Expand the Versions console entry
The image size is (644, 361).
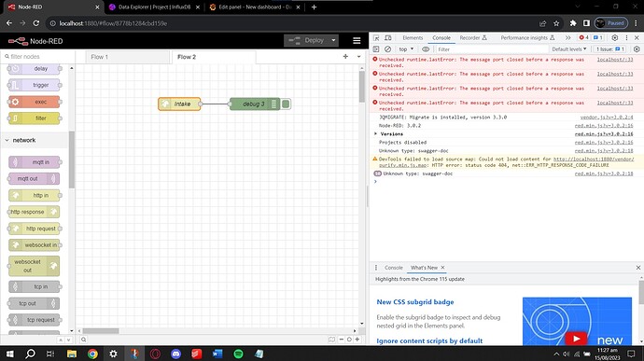(x=375, y=134)
